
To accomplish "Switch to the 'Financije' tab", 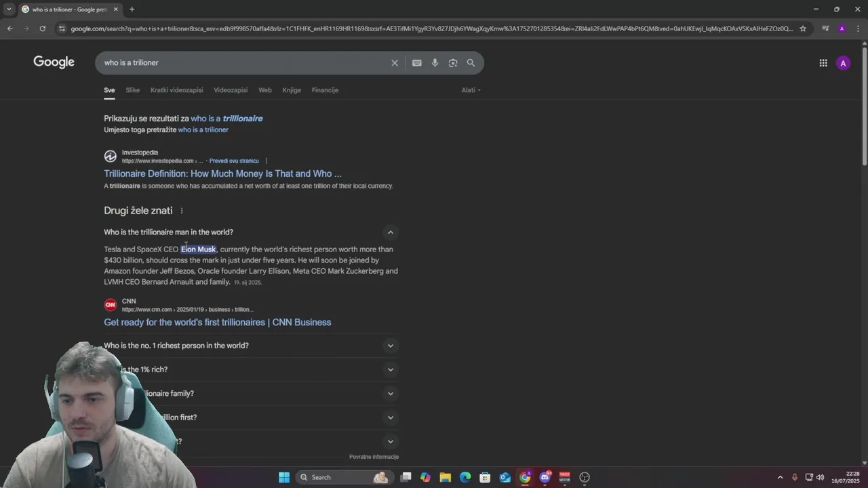I will pos(325,90).
